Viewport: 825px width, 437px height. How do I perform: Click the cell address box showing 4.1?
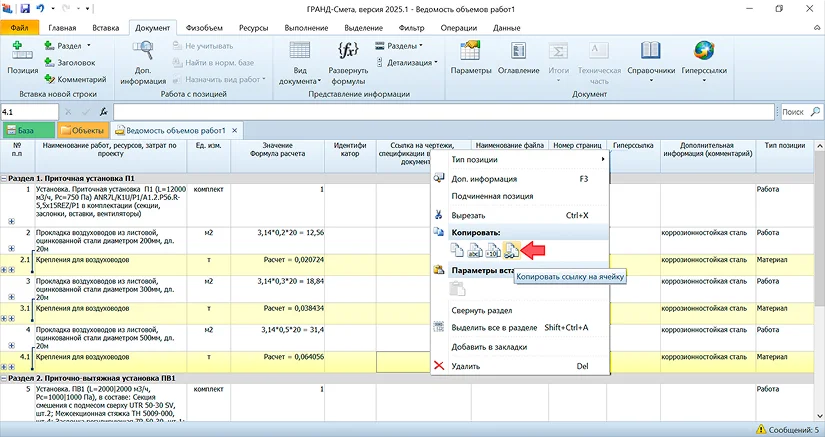29,112
